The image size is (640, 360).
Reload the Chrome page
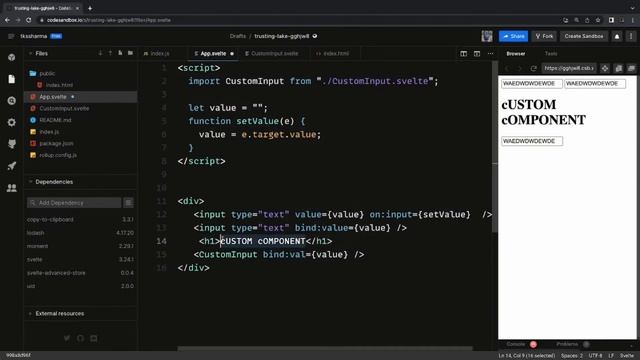pyautogui.click(x=29, y=20)
